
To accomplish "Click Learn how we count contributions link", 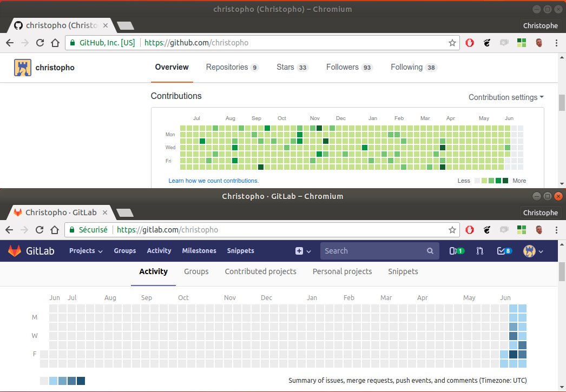I will [214, 181].
